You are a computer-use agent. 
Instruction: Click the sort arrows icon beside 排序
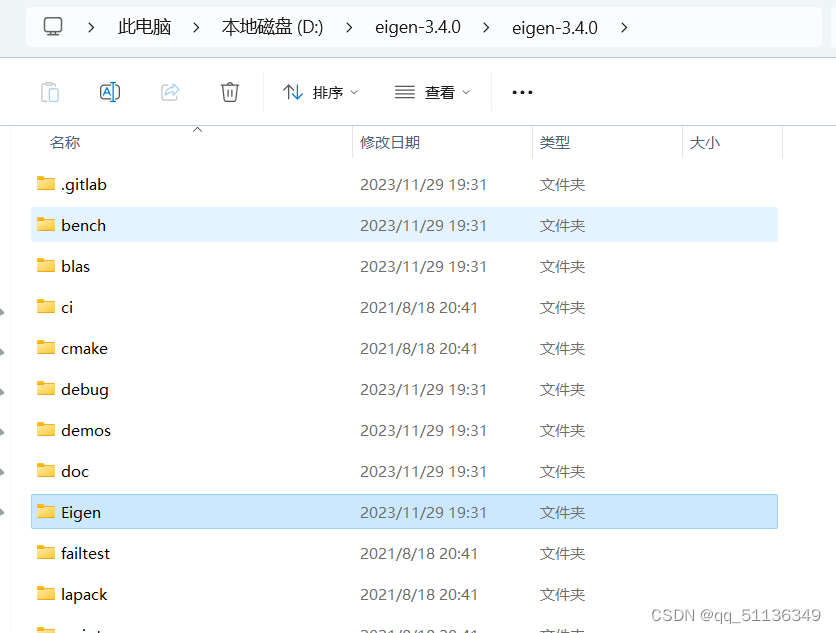coord(291,91)
